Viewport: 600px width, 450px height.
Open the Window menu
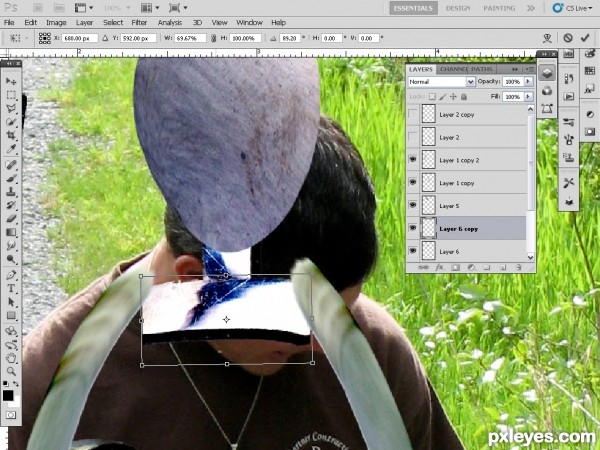(x=249, y=23)
